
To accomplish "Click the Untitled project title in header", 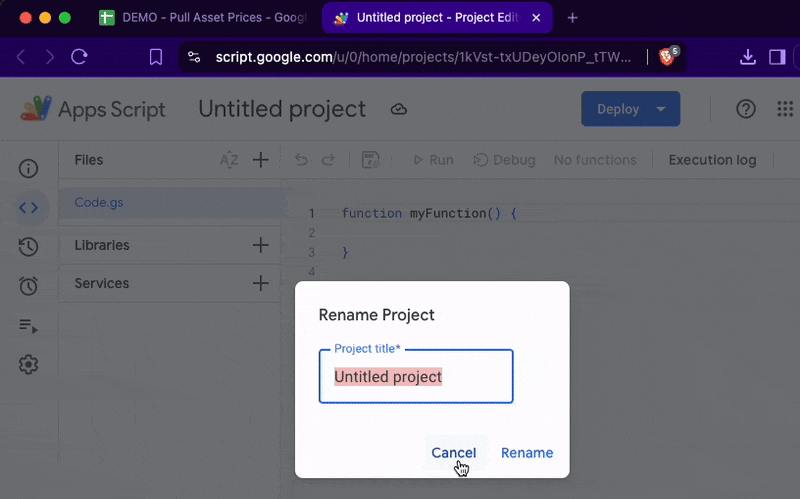I will click(x=282, y=109).
